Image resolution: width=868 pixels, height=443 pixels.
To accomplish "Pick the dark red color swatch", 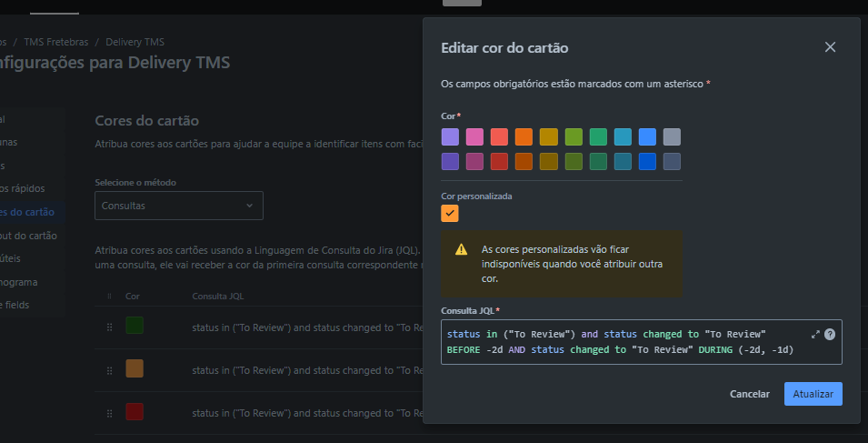I will click(x=499, y=162).
